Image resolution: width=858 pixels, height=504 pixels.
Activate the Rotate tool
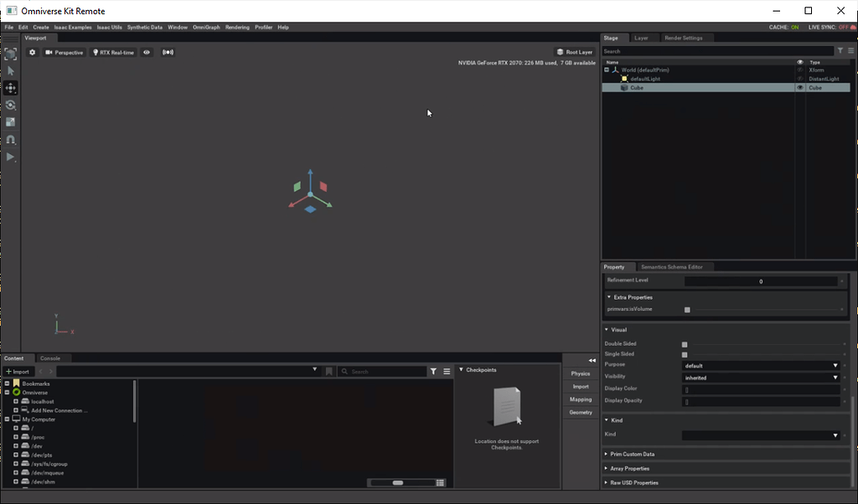pyautogui.click(x=10, y=105)
